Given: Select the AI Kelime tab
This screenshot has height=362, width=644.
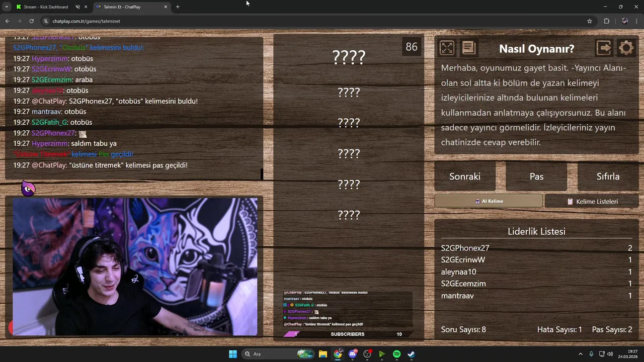Looking at the screenshot, I should [489, 201].
